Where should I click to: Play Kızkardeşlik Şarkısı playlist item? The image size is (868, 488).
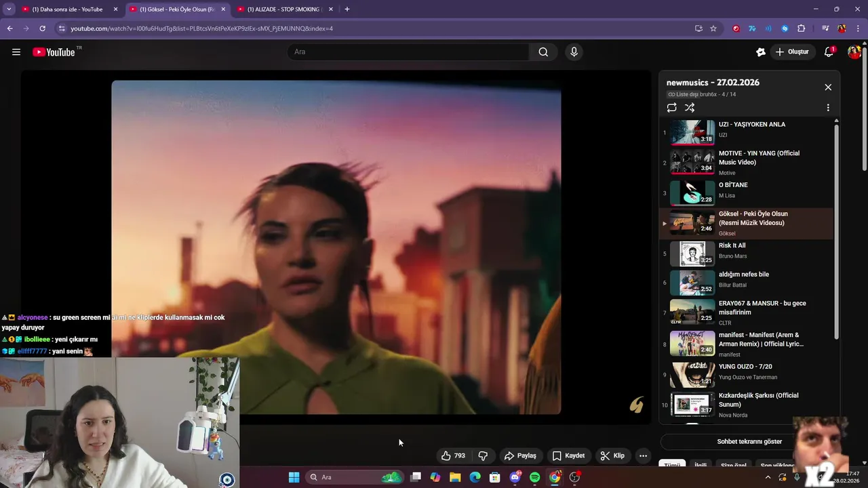coord(746,404)
